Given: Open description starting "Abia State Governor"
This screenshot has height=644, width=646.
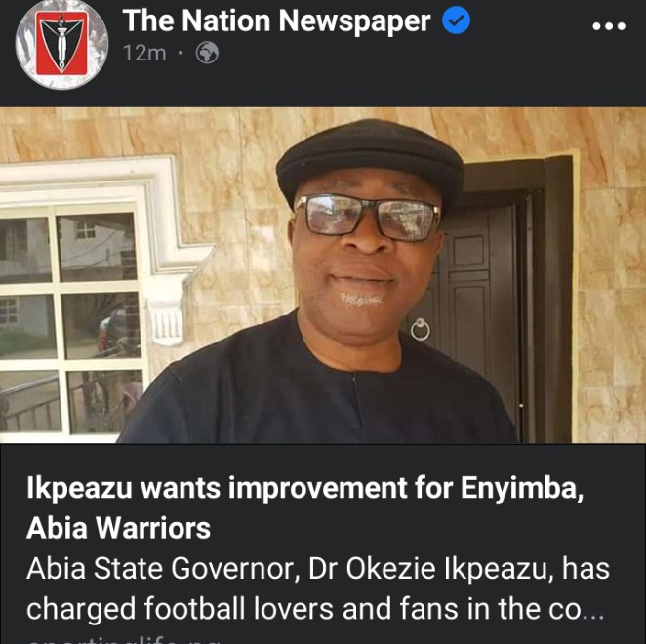Looking at the screenshot, I should (318, 569).
